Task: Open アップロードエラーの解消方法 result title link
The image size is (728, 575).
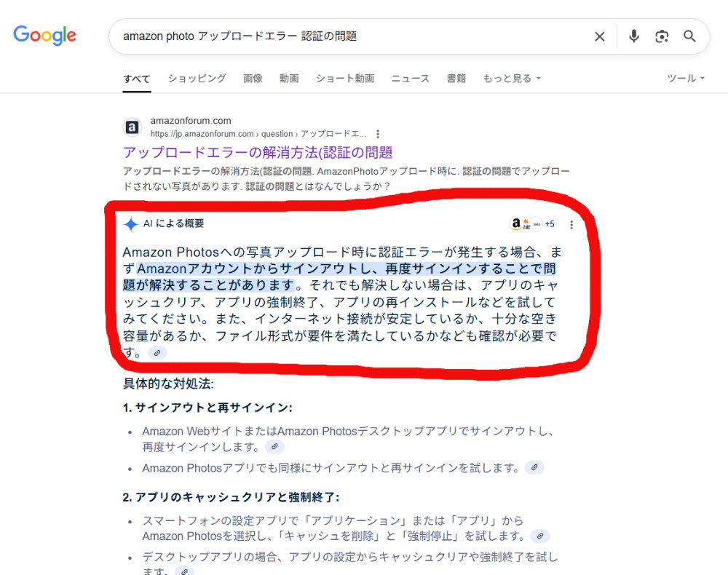Action: coord(258,153)
